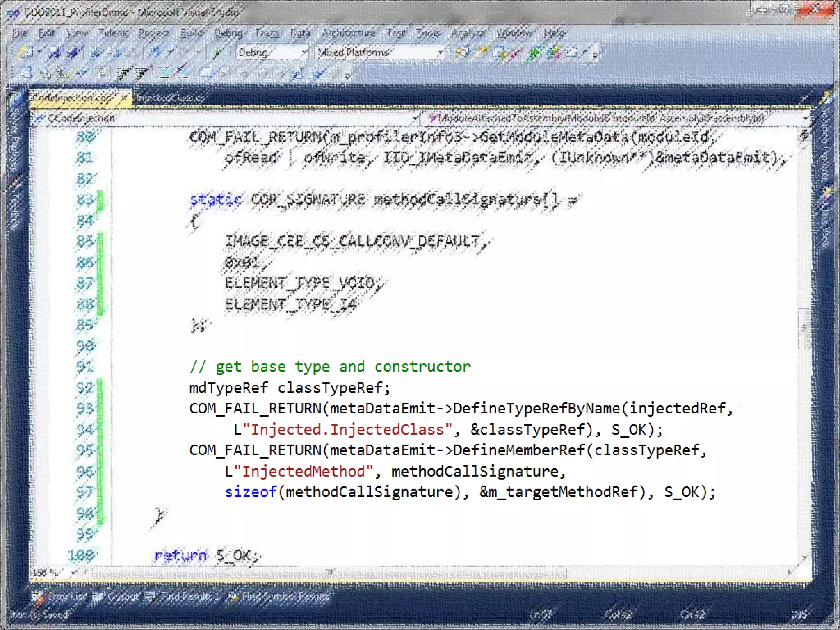Open the CCodeInjection class scope dropdown
This screenshot has height=630, width=840.
tap(415, 119)
